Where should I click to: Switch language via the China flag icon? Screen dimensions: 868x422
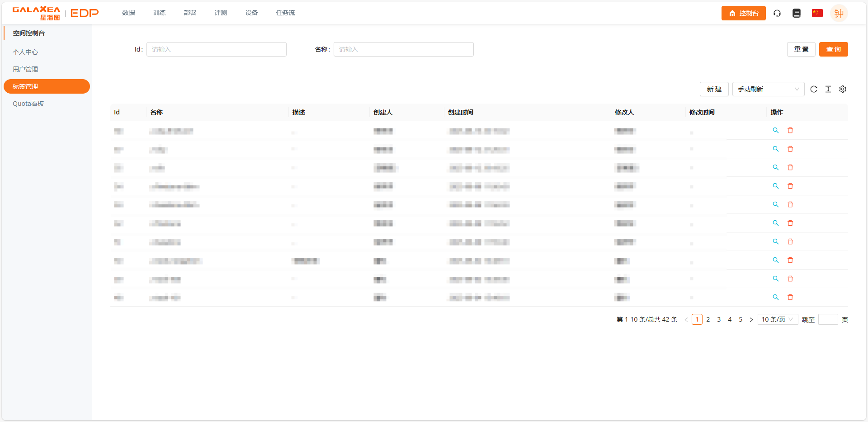[817, 13]
